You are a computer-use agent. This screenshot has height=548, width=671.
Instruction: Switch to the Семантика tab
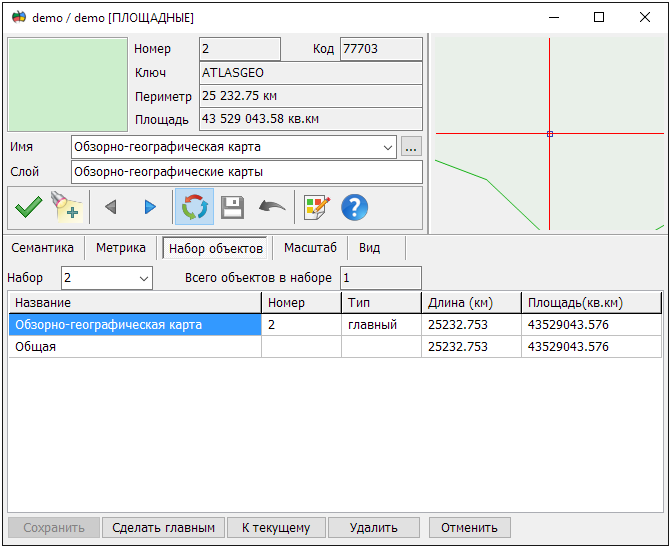[42, 248]
